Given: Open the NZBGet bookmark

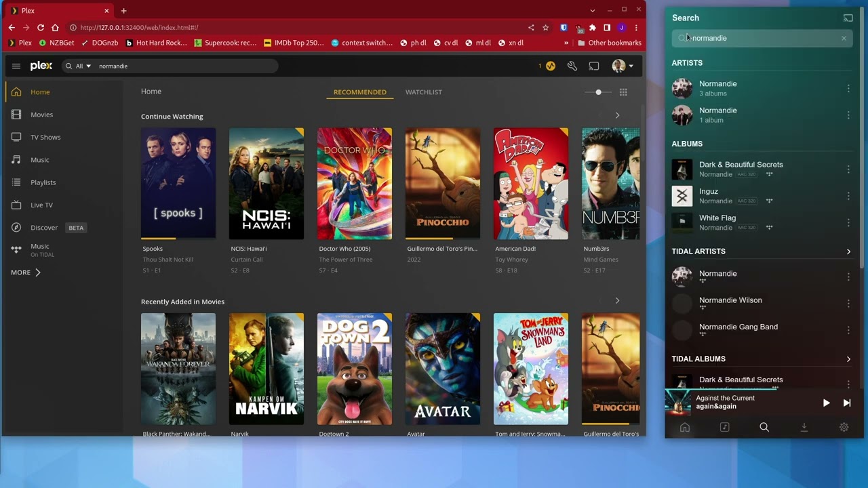Looking at the screenshot, I should (57, 43).
